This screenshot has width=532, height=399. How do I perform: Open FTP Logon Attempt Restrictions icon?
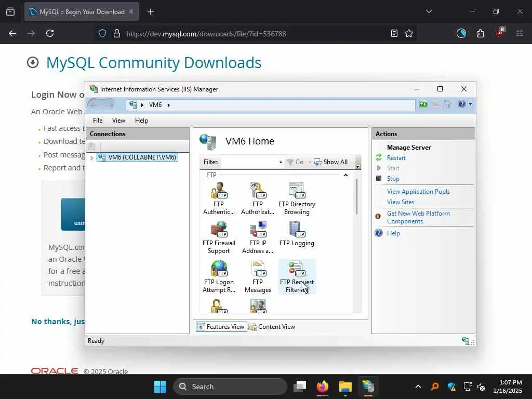(x=219, y=276)
